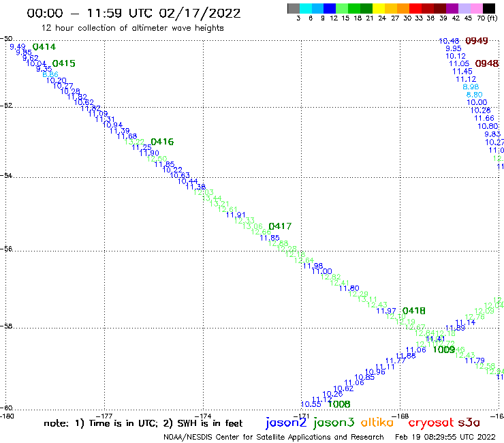
Task: Click the black swatch at the legend end
Action: (x=488, y=8)
